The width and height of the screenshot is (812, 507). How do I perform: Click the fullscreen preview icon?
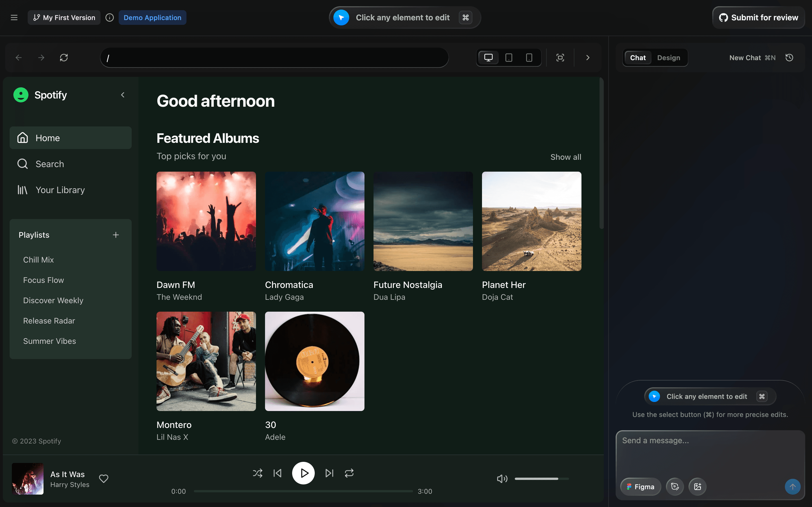(x=560, y=58)
